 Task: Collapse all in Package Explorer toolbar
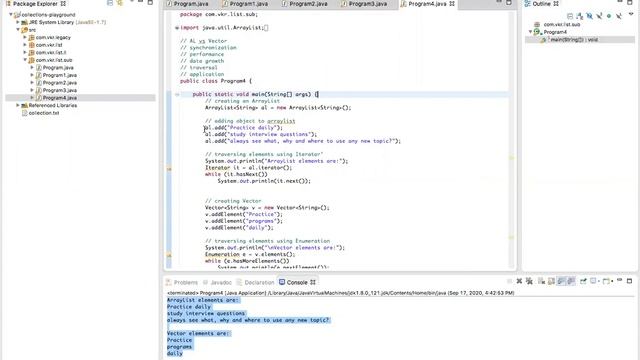click(x=110, y=3)
